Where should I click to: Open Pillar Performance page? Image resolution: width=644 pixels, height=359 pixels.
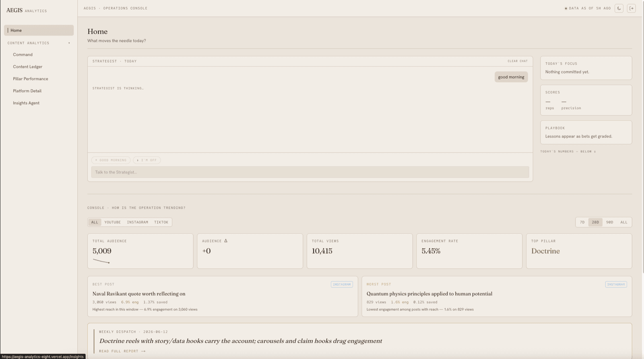click(30, 79)
